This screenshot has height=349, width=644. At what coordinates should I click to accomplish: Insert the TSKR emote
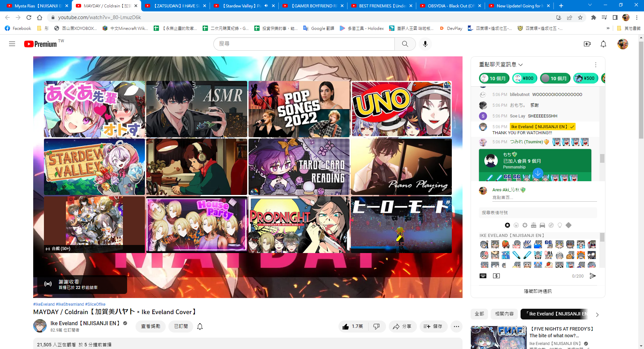click(505, 255)
